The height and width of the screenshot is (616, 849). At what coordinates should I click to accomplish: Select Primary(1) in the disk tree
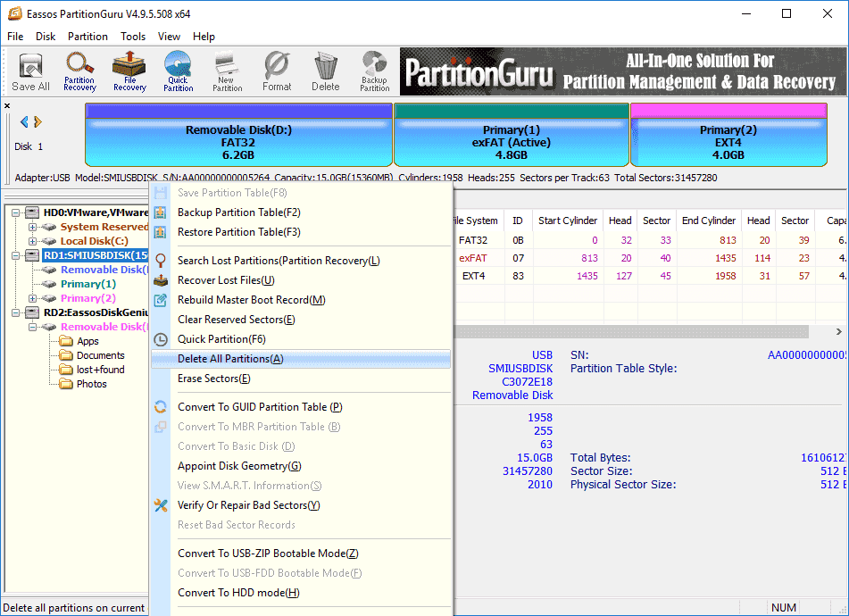tap(88, 284)
